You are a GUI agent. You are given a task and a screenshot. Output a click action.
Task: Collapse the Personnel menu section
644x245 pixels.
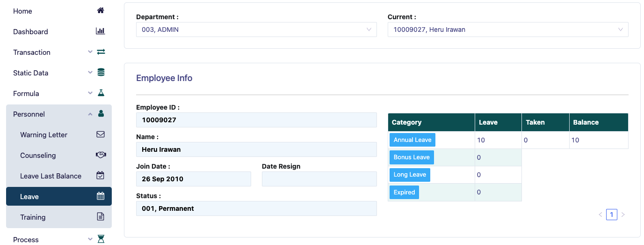click(x=58, y=114)
